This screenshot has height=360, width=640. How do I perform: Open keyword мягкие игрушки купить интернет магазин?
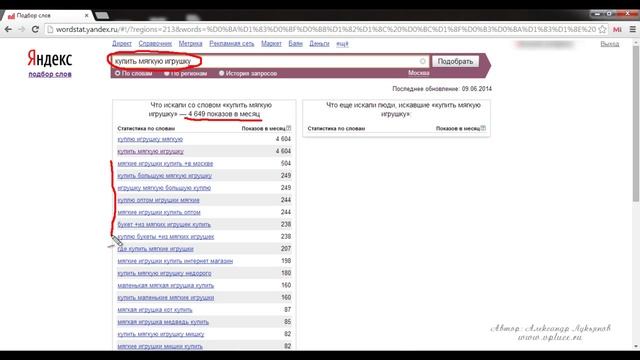[x=175, y=261]
